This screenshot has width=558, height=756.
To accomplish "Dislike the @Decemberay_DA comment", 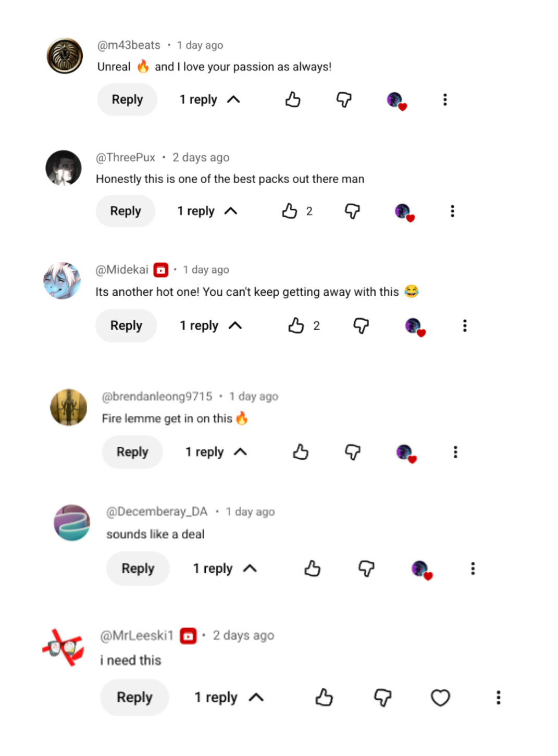I will [366, 568].
